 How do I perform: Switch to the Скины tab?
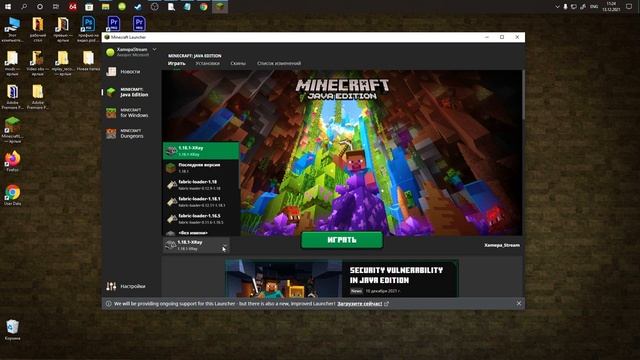tap(238, 63)
